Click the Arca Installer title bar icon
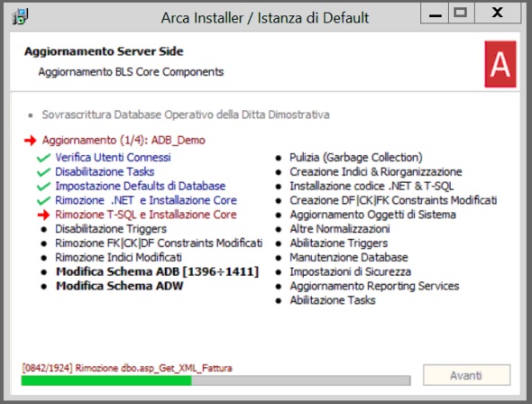Viewport: 532px width, 404px height. click(20, 16)
